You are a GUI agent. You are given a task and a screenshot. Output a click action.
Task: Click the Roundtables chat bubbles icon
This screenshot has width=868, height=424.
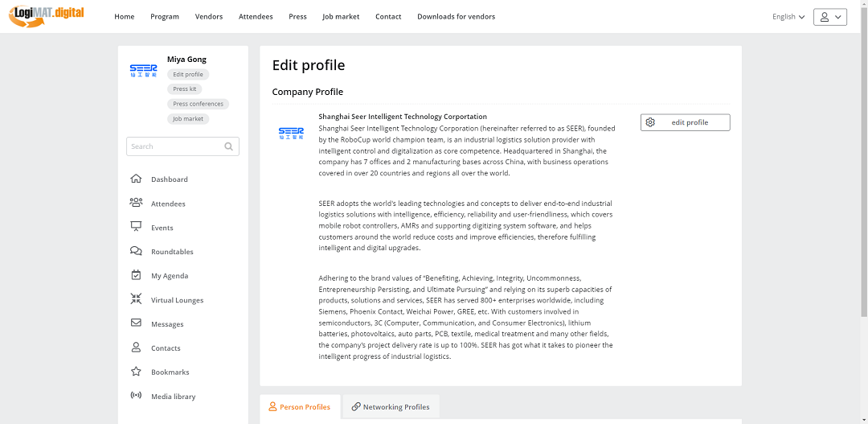click(x=136, y=251)
